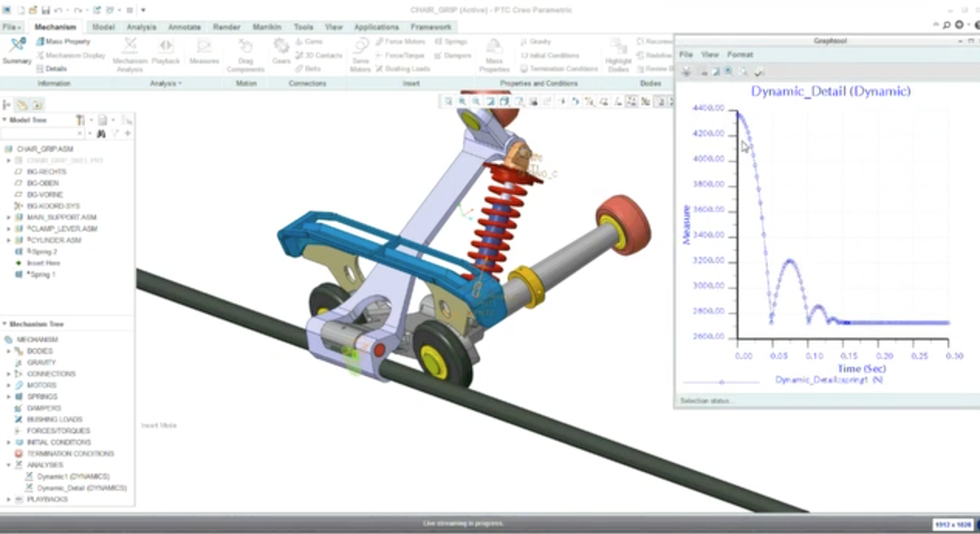Screen dimensions: 980x534
Task: Click the Gears connection icon
Action: click(x=281, y=51)
